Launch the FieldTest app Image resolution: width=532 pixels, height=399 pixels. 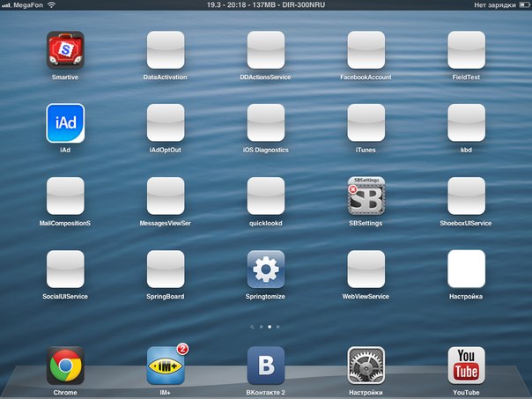point(466,50)
